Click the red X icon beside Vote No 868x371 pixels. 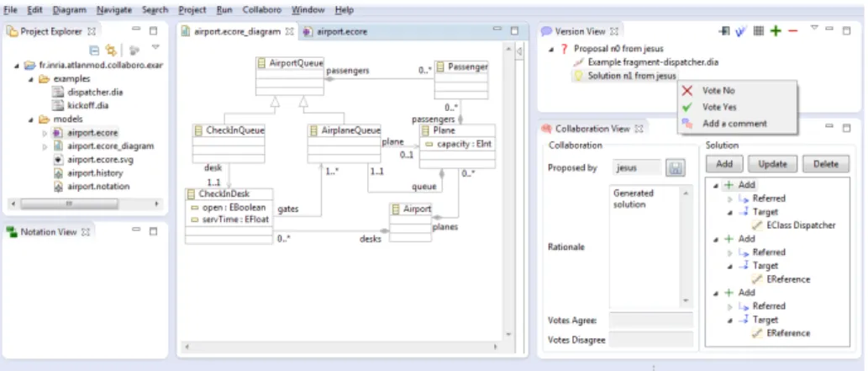coord(687,90)
